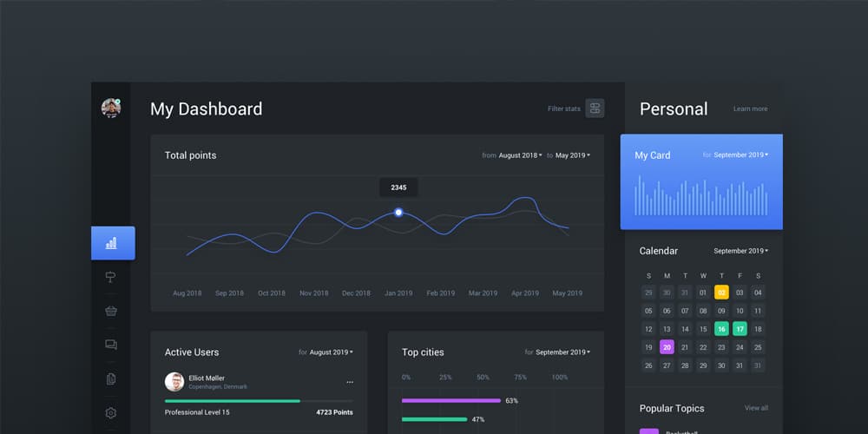Select purple highlighted date 20
The width and height of the screenshot is (868, 434).
click(667, 347)
